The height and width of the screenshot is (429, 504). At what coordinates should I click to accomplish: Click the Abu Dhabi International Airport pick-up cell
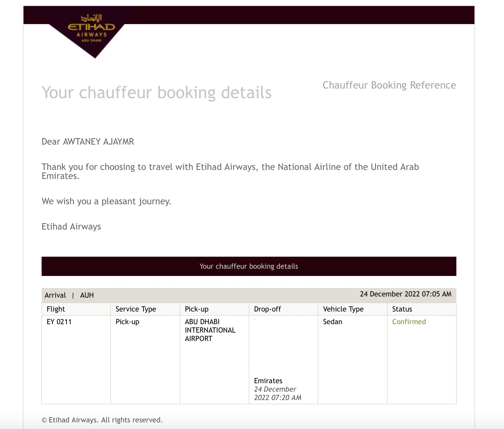[x=210, y=330]
